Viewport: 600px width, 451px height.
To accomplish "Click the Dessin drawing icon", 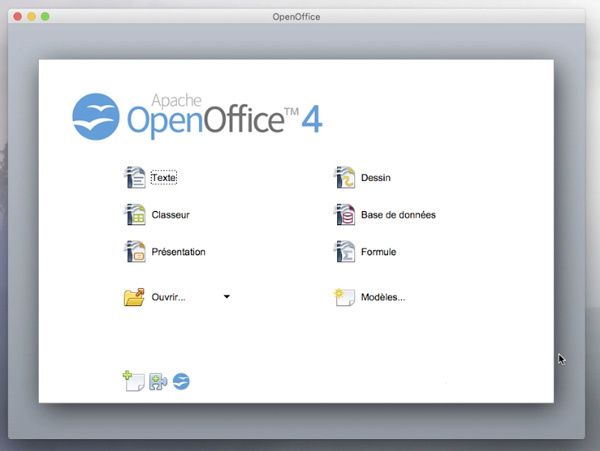I will [x=344, y=177].
